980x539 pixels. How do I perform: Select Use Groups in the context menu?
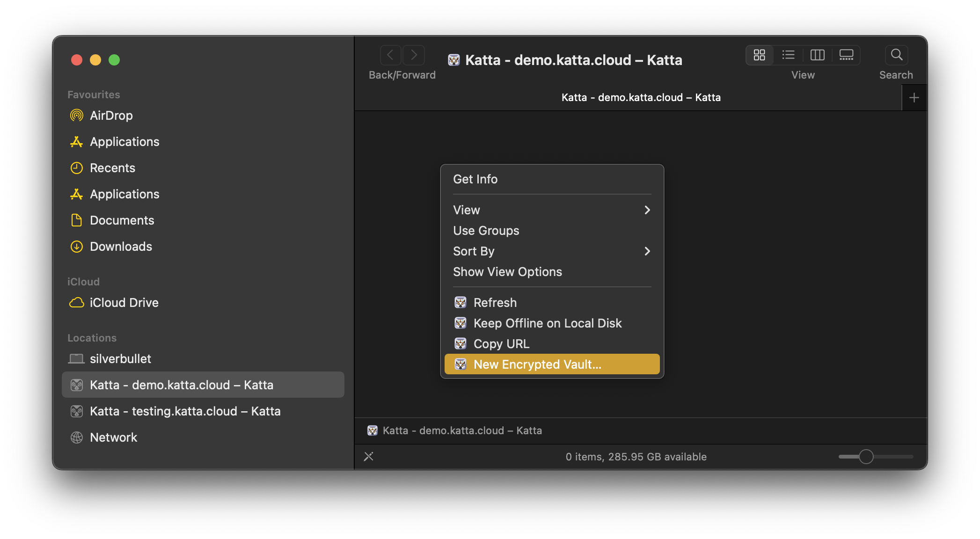tap(552, 231)
